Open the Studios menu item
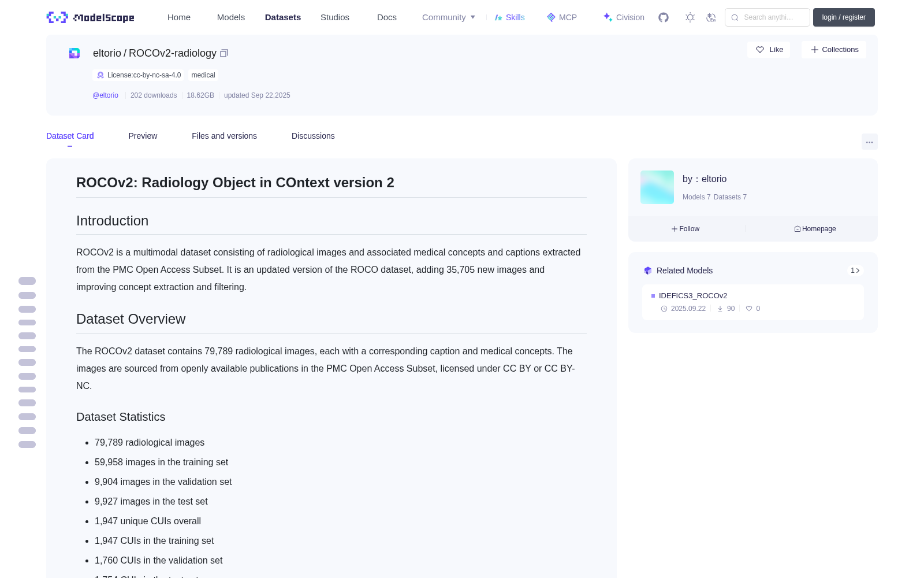The width and height of the screenshot is (924, 578). click(x=335, y=17)
